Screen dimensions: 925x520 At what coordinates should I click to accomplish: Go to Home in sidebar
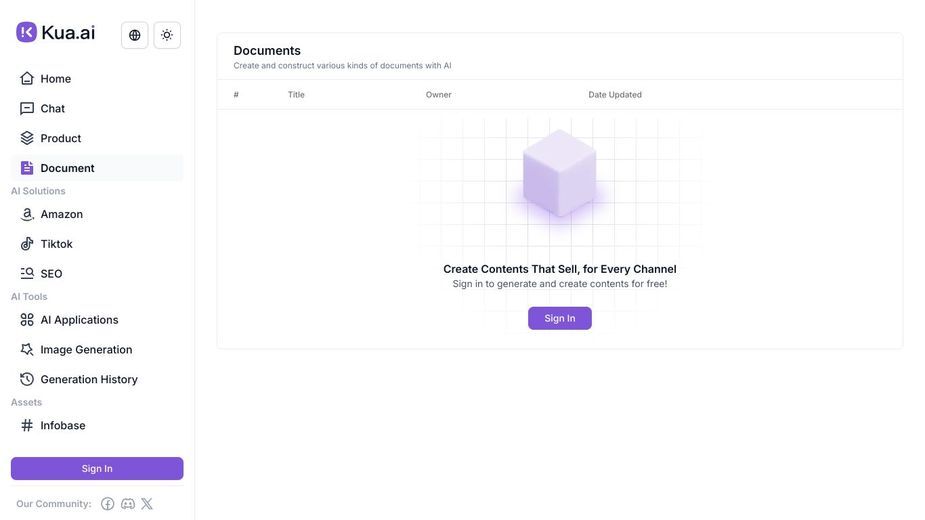coord(97,79)
